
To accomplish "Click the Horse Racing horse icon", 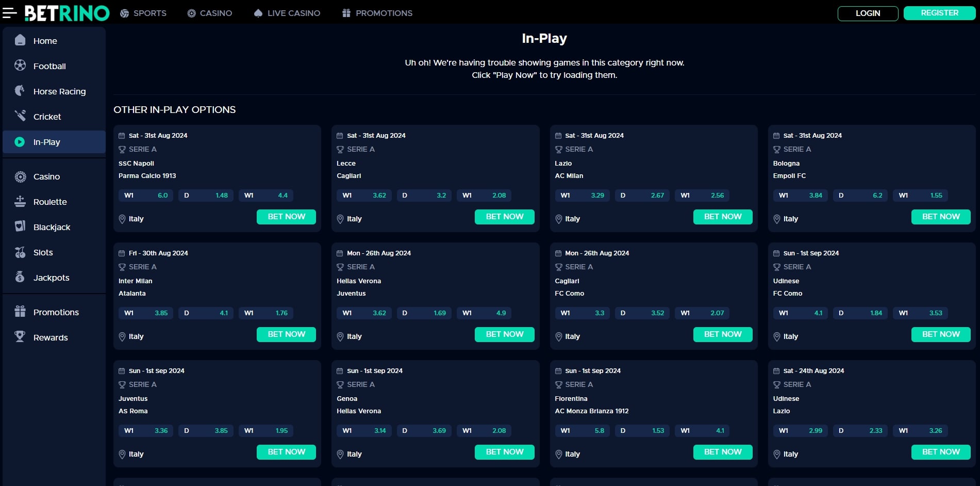I will pos(20,91).
